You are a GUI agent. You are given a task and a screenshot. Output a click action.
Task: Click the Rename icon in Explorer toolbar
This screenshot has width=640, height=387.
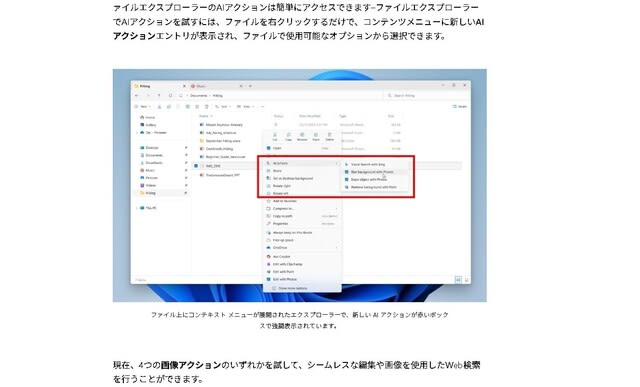coord(187,107)
